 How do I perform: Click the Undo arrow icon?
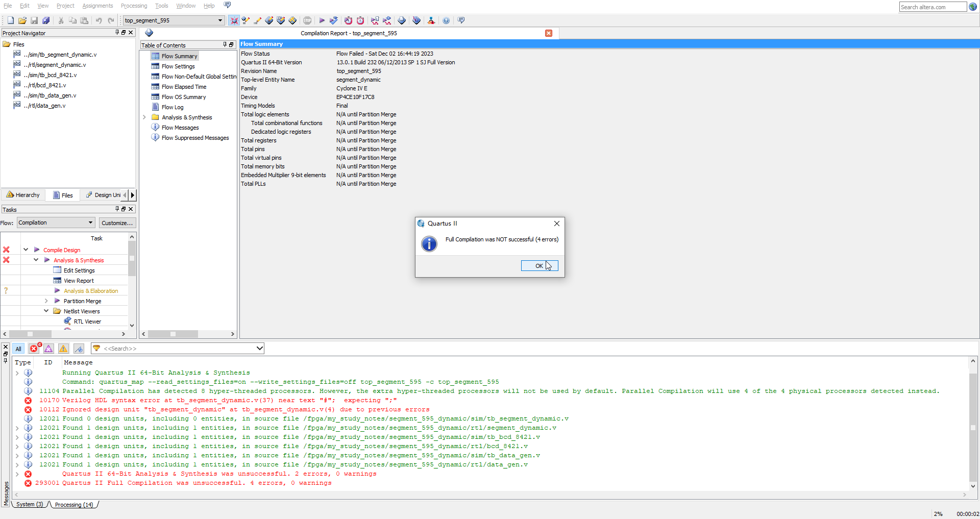point(99,20)
